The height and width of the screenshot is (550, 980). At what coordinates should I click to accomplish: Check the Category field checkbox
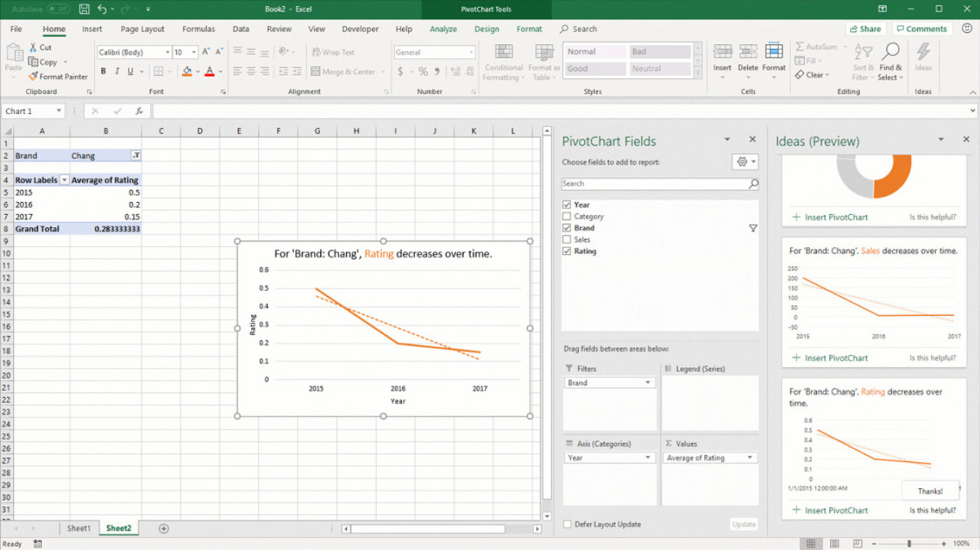(x=567, y=216)
